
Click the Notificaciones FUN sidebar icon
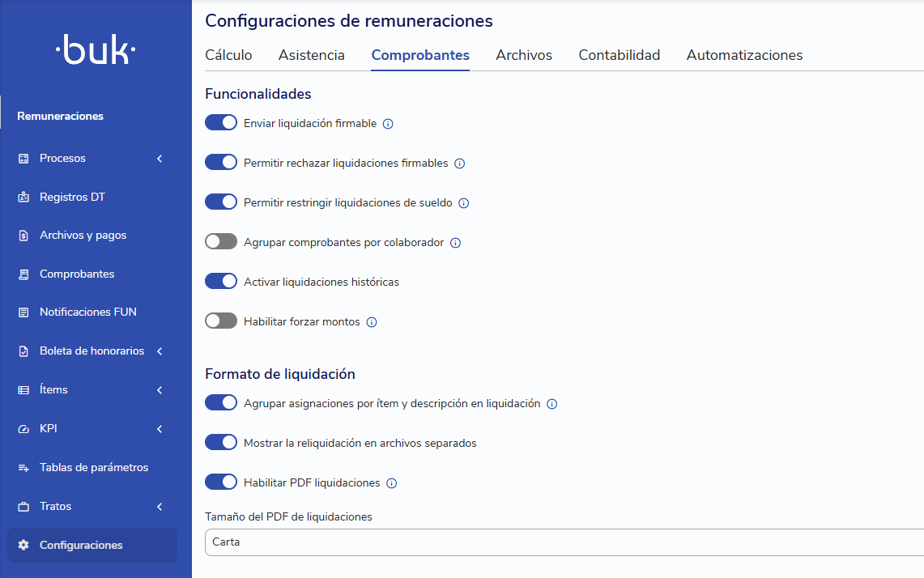pyautogui.click(x=23, y=312)
